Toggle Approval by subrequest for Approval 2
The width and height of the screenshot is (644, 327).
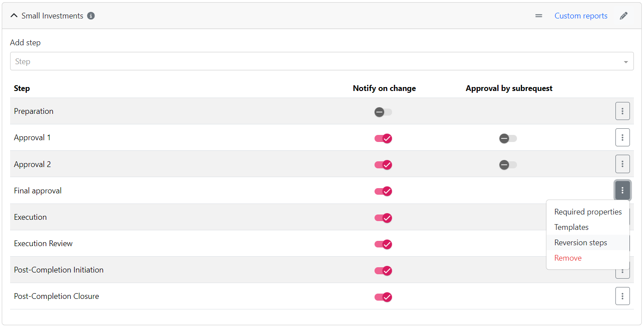tap(508, 165)
